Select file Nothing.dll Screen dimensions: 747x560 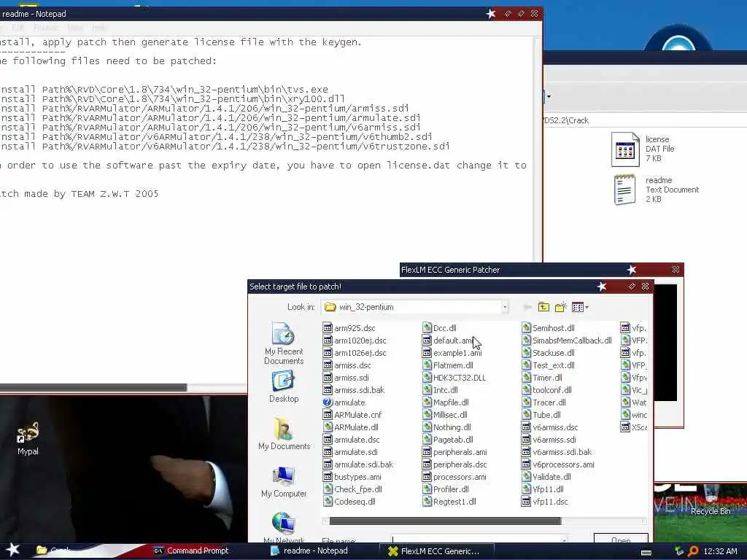447,427
